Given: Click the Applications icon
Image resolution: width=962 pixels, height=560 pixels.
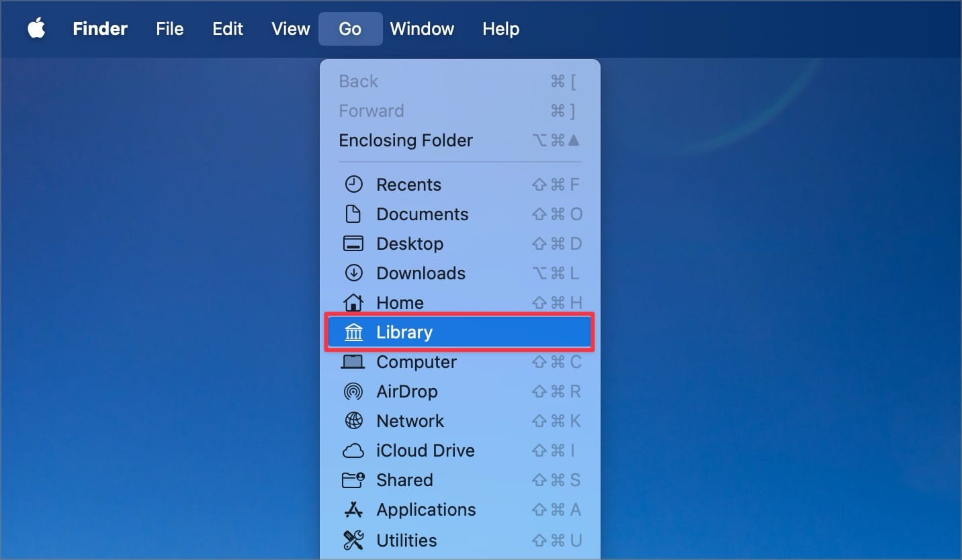Looking at the screenshot, I should [353, 510].
